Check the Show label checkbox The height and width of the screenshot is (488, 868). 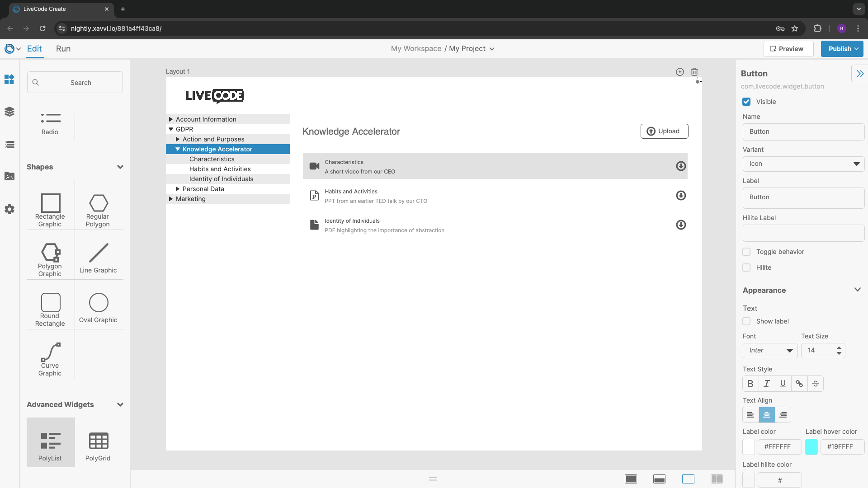click(x=746, y=321)
